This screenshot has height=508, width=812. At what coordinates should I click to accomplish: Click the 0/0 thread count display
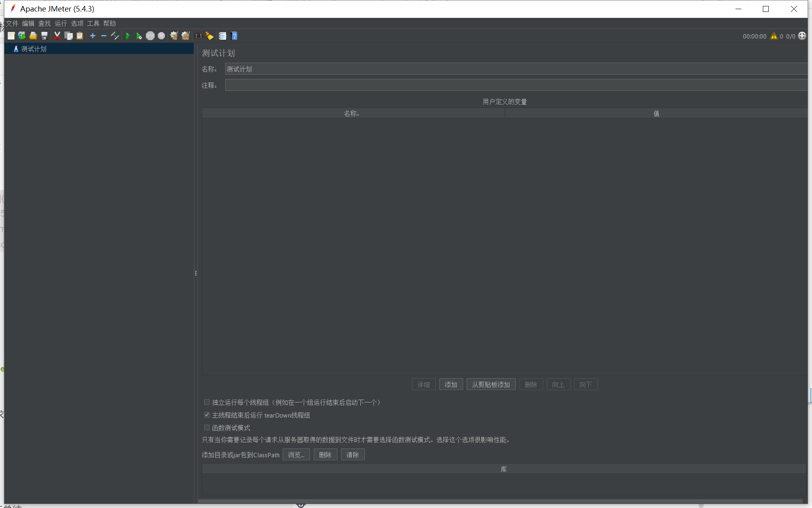coord(791,36)
